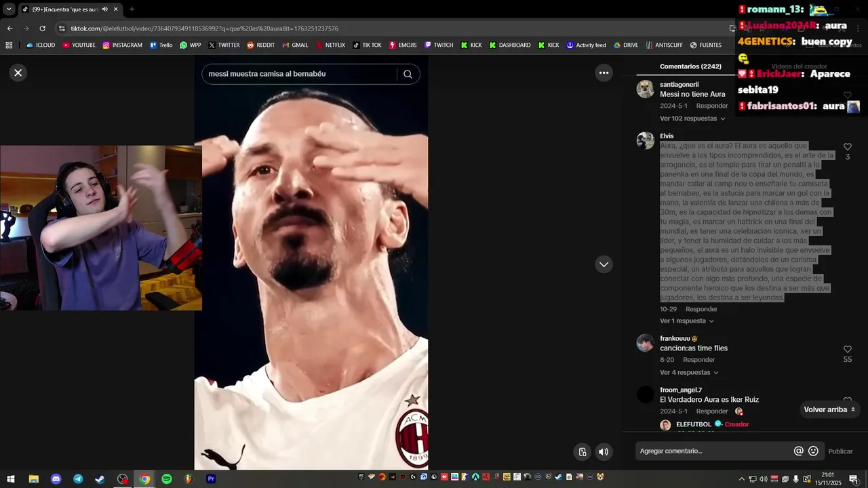Open Premiere Pro from the taskbar
Viewport: 868px width, 488px height.
click(x=211, y=479)
